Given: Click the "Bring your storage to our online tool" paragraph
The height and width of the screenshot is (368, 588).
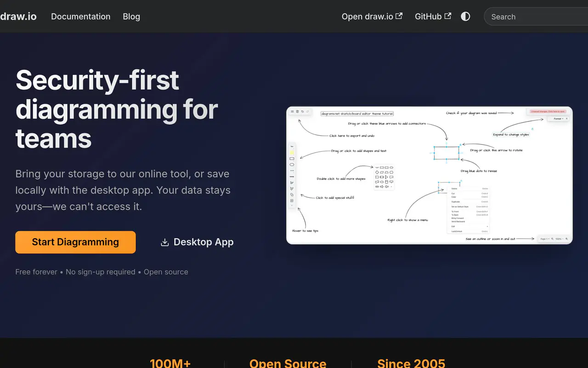Looking at the screenshot, I should (123, 190).
